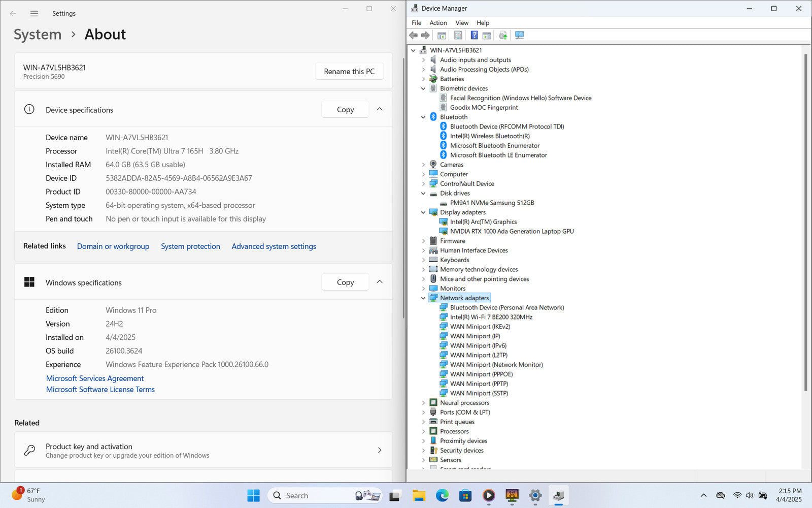Copy the Windows specifications
This screenshot has width=812, height=508.
345,282
